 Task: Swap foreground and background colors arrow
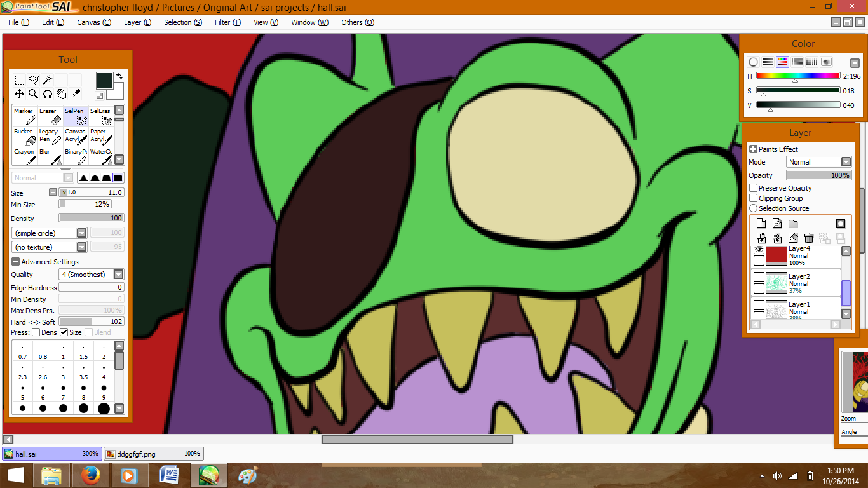click(118, 76)
